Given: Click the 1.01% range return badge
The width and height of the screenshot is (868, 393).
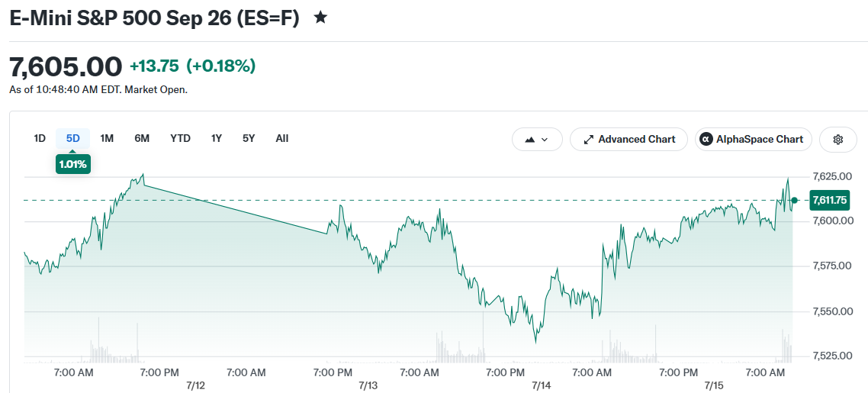Looking at the screenshot, I should [73, 164].
